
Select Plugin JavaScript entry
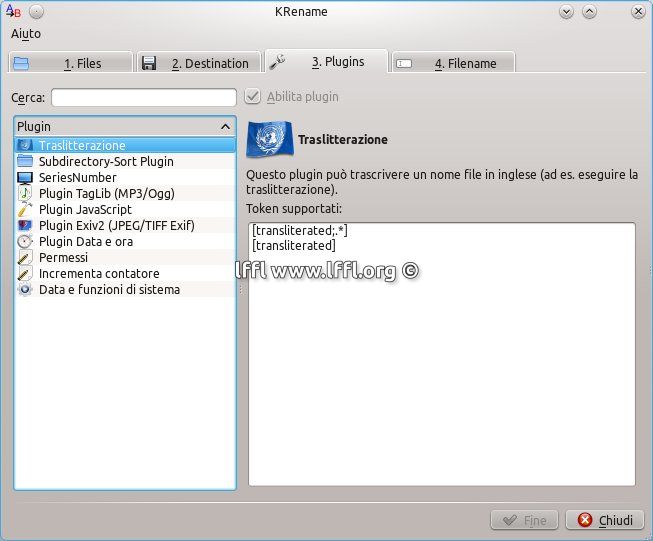point(125,209)
